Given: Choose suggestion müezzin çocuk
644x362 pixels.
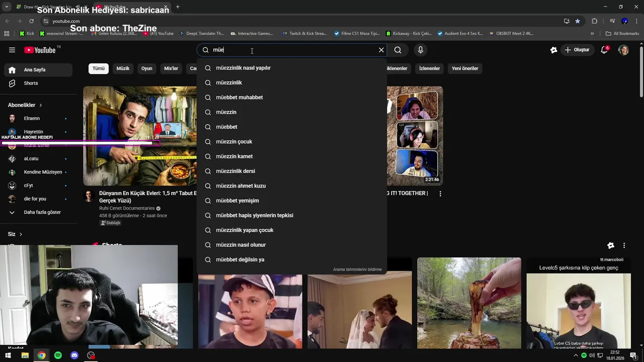Looking at the screenshot, I should (292, 142).
